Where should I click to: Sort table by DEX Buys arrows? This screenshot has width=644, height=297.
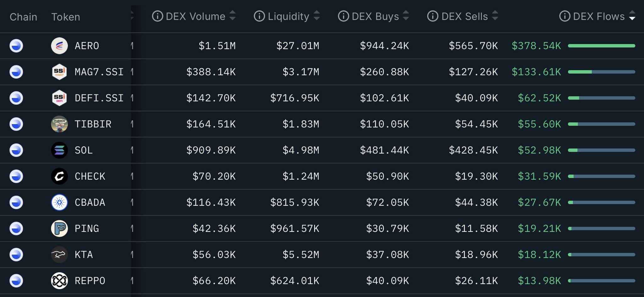406,15
